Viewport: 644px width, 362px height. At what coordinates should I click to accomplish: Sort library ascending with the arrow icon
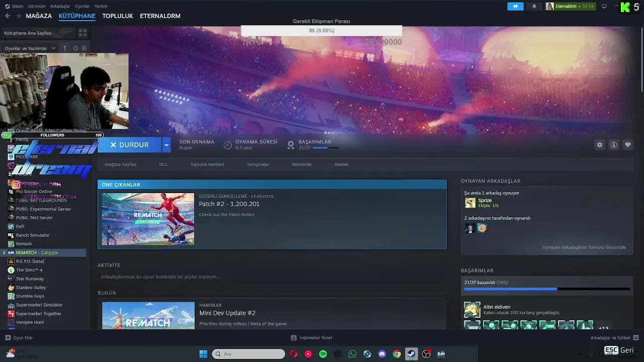(x=64, y=48)
